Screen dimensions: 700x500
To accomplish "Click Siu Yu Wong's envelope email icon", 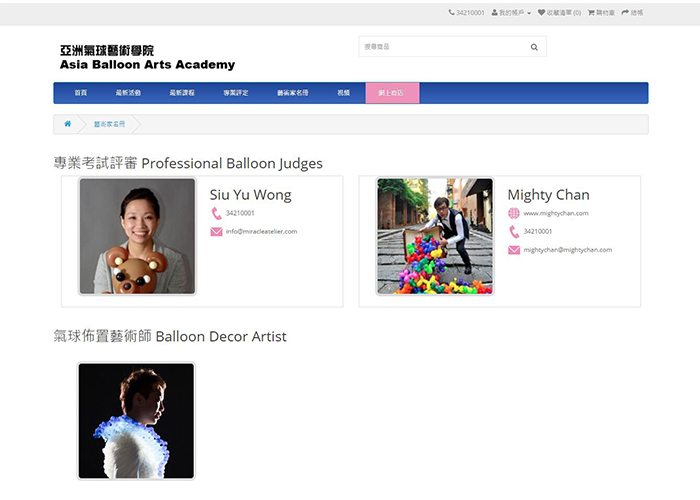I will pos(216,231).
